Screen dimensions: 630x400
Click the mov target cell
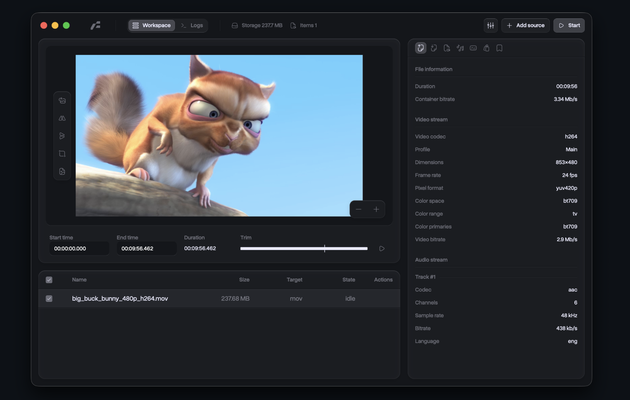coord(296,298)
